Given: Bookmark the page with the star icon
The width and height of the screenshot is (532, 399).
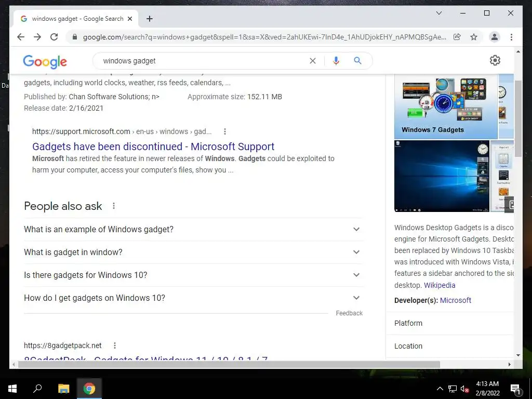Looking at the screenshot, I should 474,37.
